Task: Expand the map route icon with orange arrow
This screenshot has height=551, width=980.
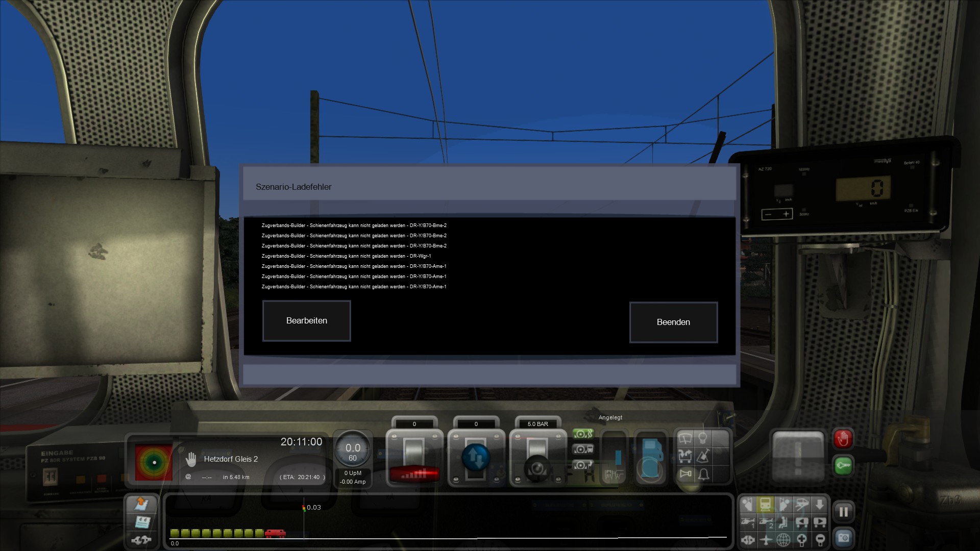Action: 141,504
